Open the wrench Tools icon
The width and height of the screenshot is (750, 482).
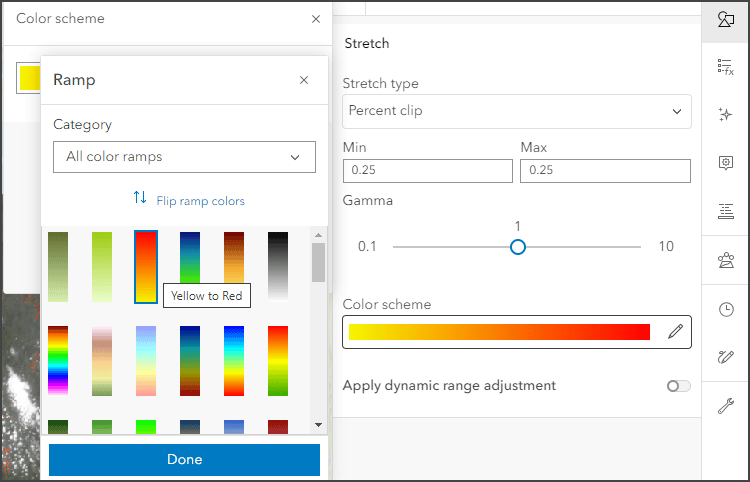726,405
